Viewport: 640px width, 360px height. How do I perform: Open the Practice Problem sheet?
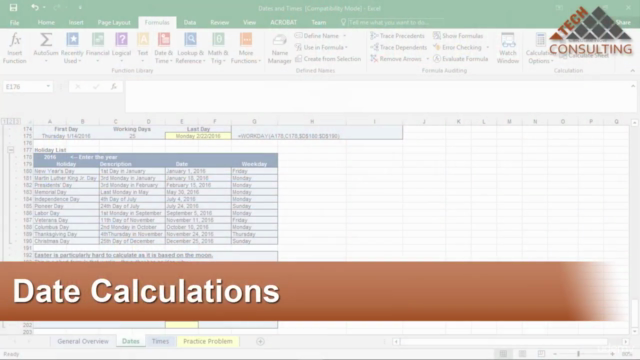[208, 341]
